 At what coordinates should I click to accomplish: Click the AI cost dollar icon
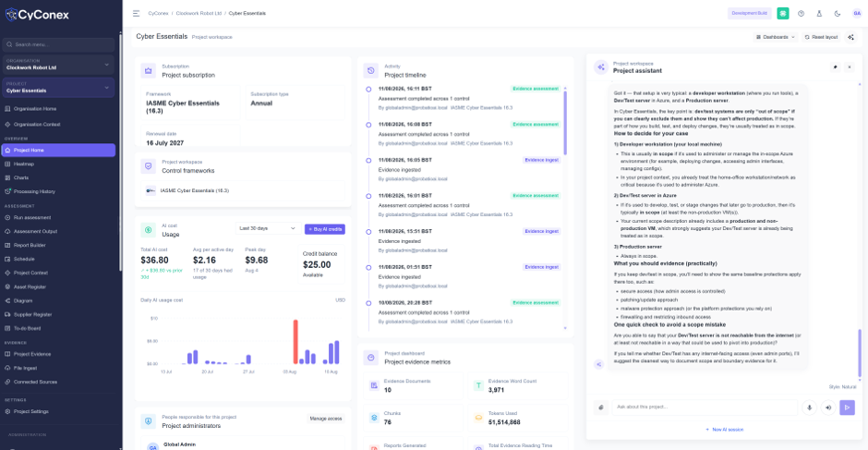[x=149, y=230]
